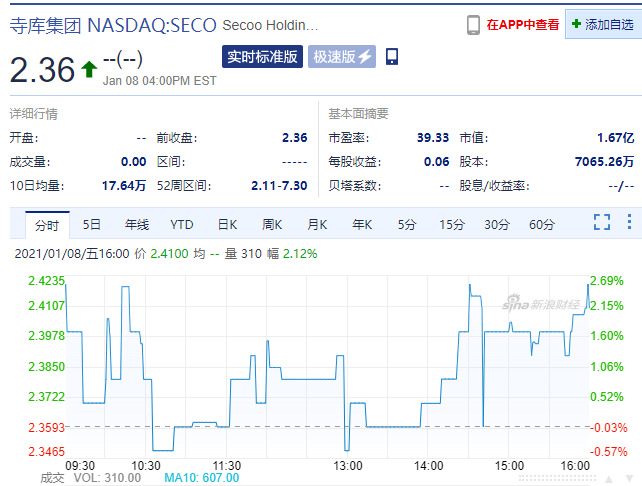
Task: Click the timestamp Jan 08 04:00PM EST
Action: coord(160,81)
